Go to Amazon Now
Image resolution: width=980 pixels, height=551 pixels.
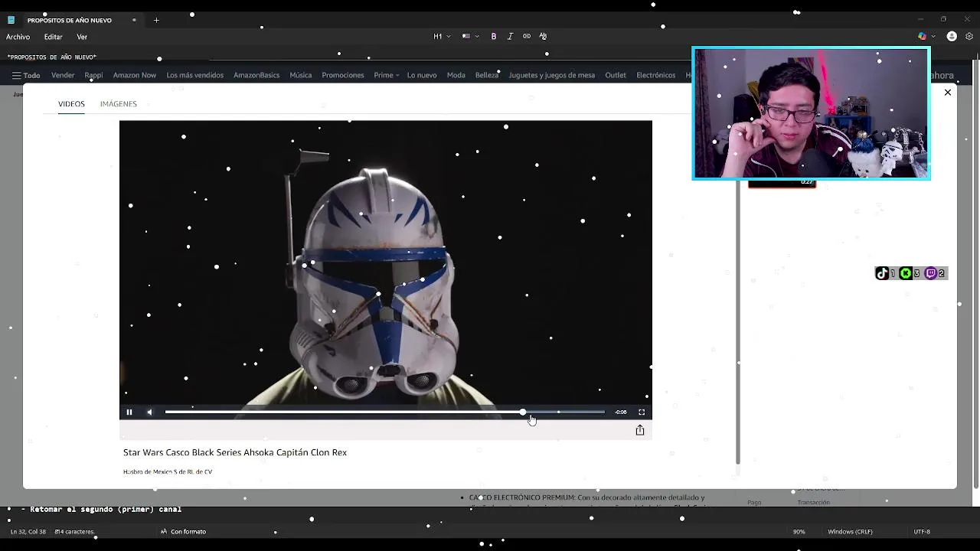tap(135, 75)
